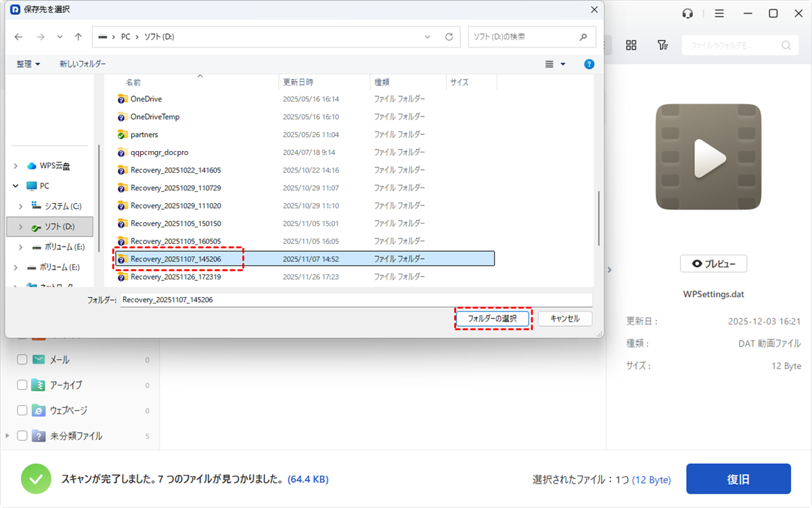Image resolution: width=812 pixels, height=508 pixels.
Task: Click the video file preview thumbnail
Action: [710, 157]
